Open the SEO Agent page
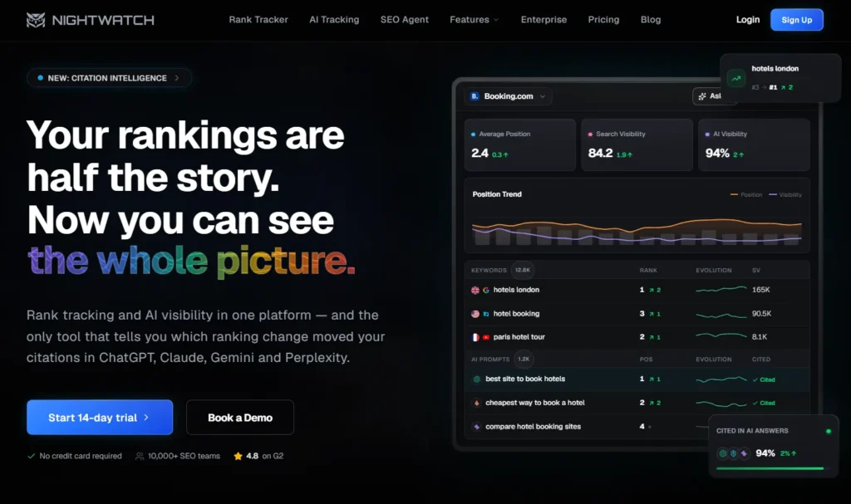 (405, 20)
